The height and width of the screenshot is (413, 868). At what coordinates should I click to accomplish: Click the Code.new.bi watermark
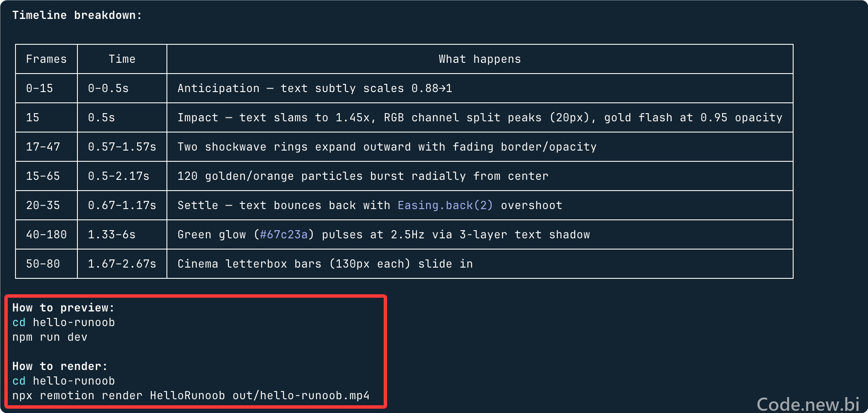[808, 404]
